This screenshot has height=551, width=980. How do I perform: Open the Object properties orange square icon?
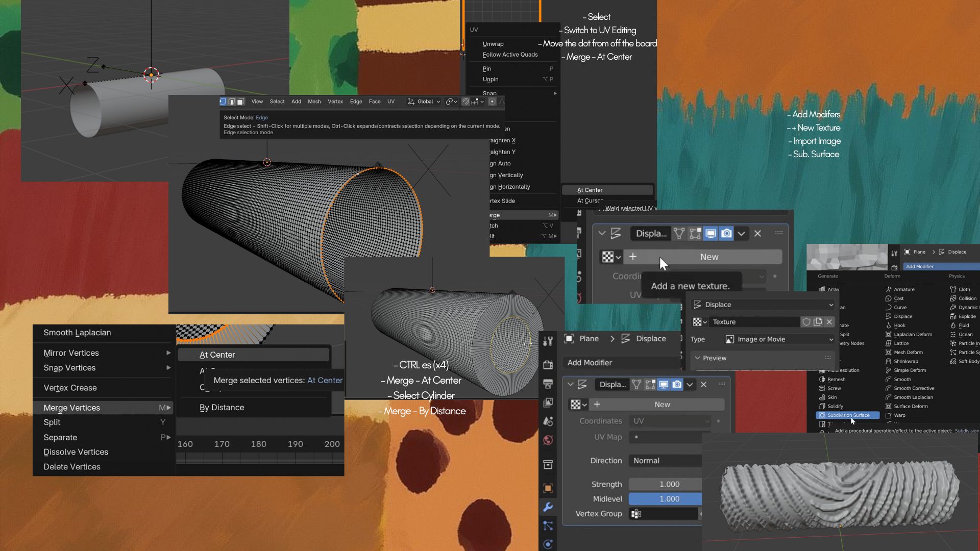(548, 488)
